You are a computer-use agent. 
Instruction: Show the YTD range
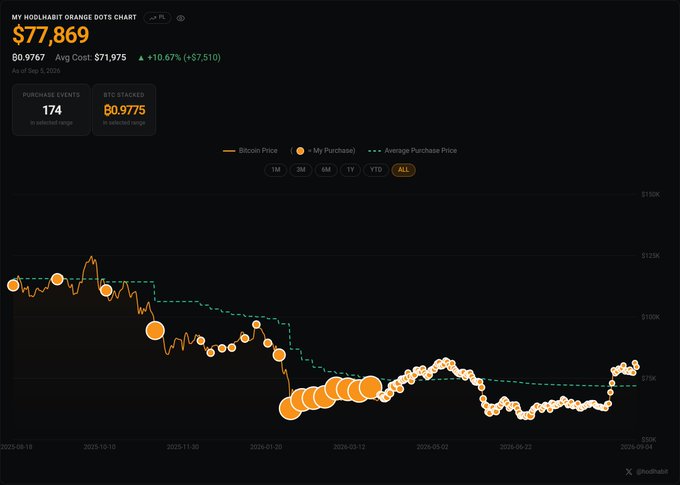376,170
